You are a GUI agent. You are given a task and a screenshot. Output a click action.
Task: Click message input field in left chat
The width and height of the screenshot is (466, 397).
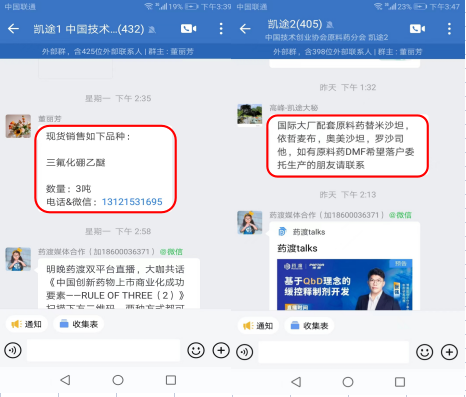click(103, 350)
